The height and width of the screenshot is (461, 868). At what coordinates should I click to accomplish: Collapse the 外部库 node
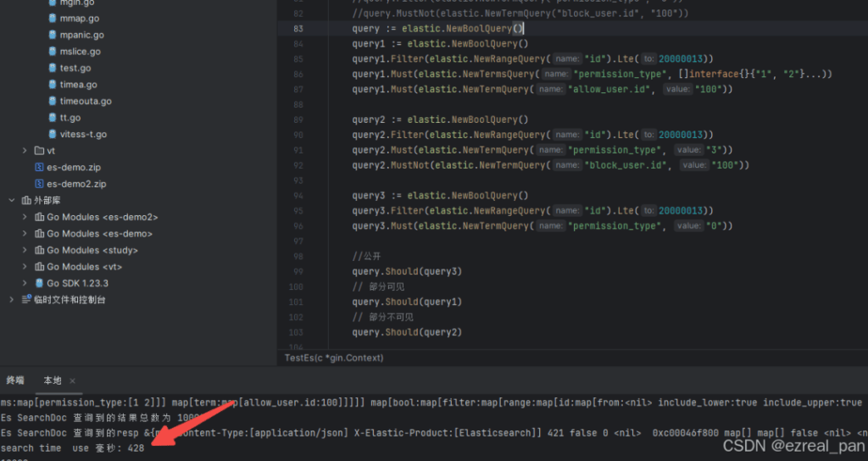(x=11, y=201)
